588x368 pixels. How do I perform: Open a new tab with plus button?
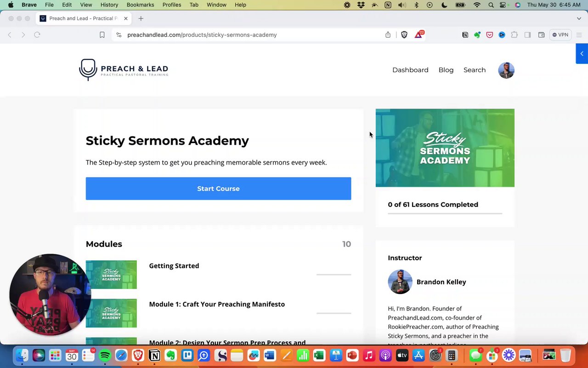141,18
